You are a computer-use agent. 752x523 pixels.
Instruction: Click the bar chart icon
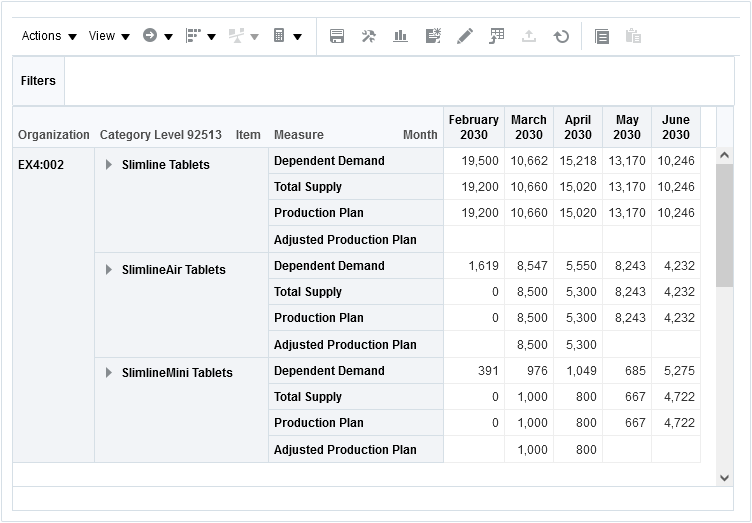[x=400, y=36]
